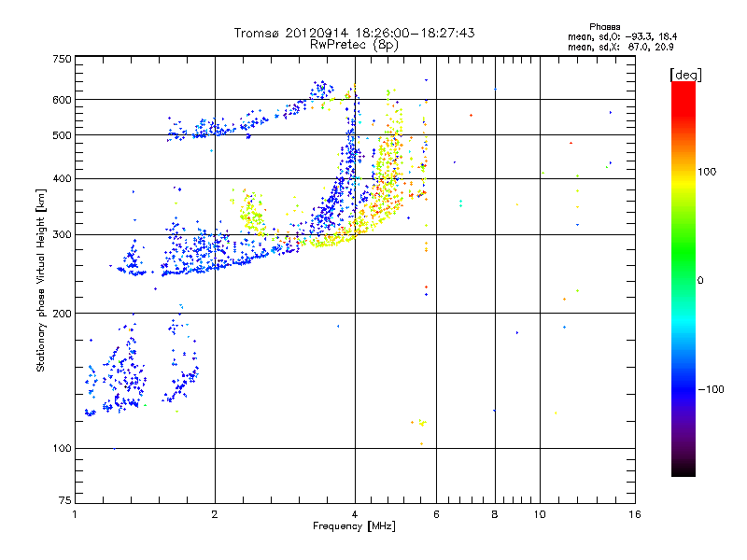
Task: Click the 'Frequency [MHz]' x-axis title
Action: [x=354, y=526]
